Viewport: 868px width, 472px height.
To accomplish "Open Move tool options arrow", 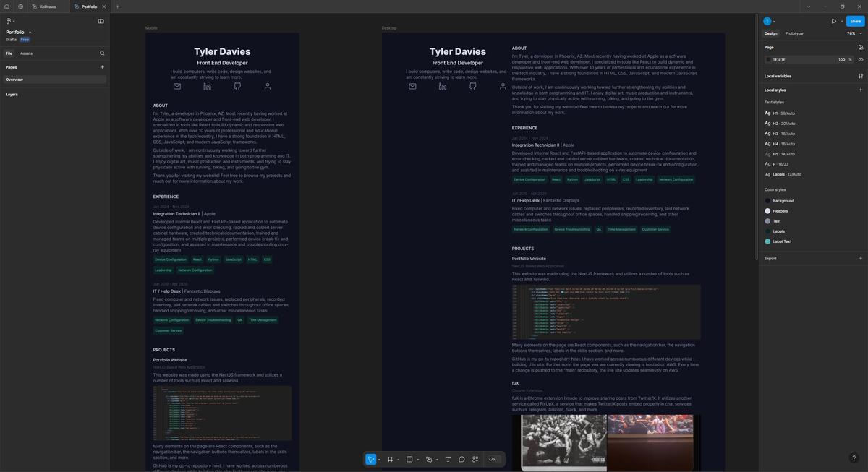I will pyautogui.click(x=379, y=460).
